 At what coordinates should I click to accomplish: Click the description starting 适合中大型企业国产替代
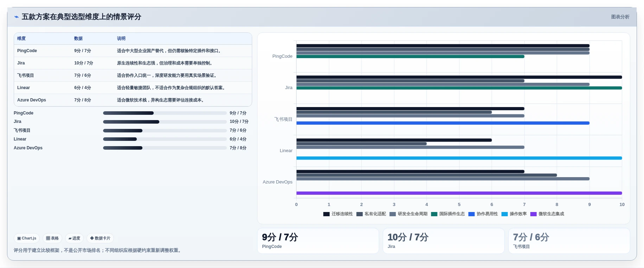tap(170, 51)
